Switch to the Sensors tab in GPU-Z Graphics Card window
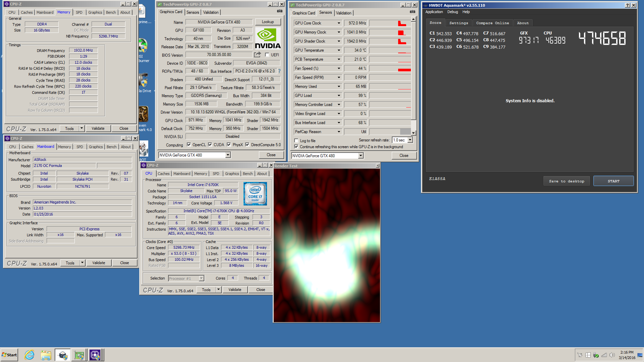The width and height of the screenshot is (644, 362). click(193, 12)
